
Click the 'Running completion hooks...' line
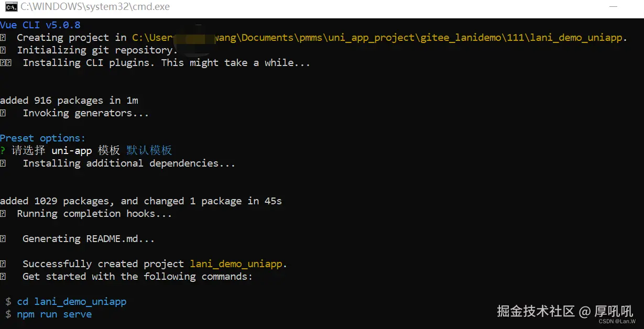coord(94,213)
